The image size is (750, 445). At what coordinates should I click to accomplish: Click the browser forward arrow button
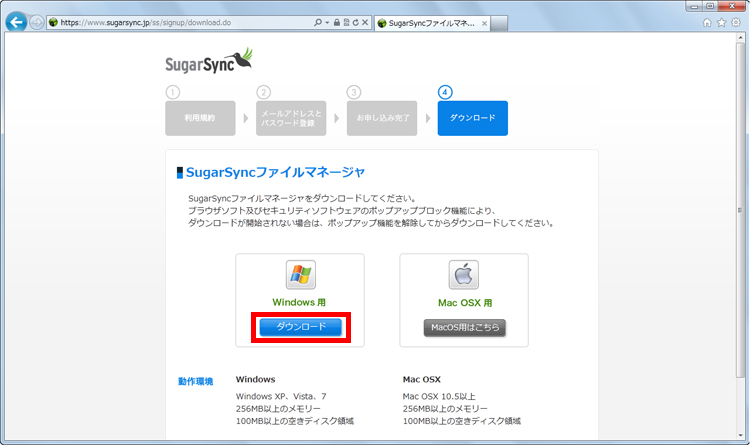coord(37,22)
